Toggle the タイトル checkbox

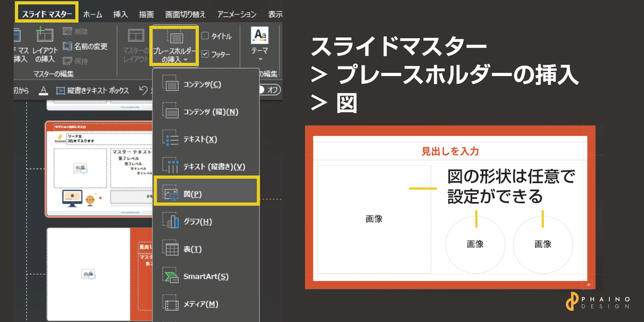point(206,36)
